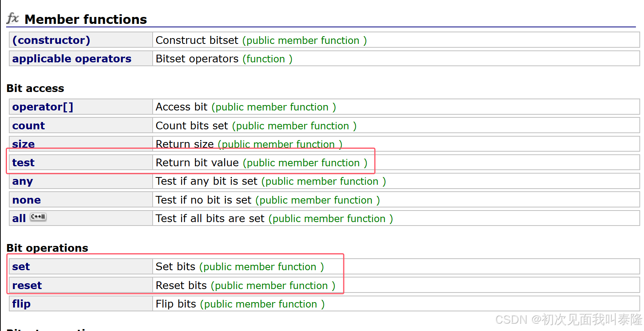This screenshot has height=331, width=644.
Task: Open the applicable operators link
Action: (72, 59)
